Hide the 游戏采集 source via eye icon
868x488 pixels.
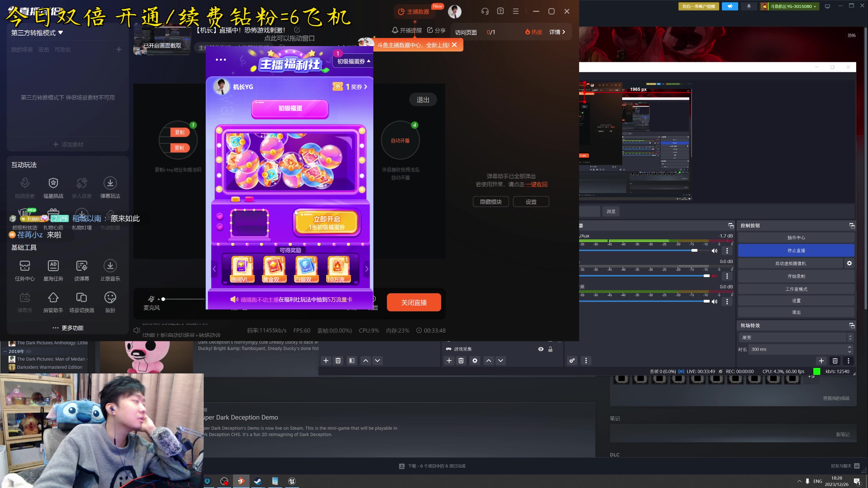coord(540,349)
